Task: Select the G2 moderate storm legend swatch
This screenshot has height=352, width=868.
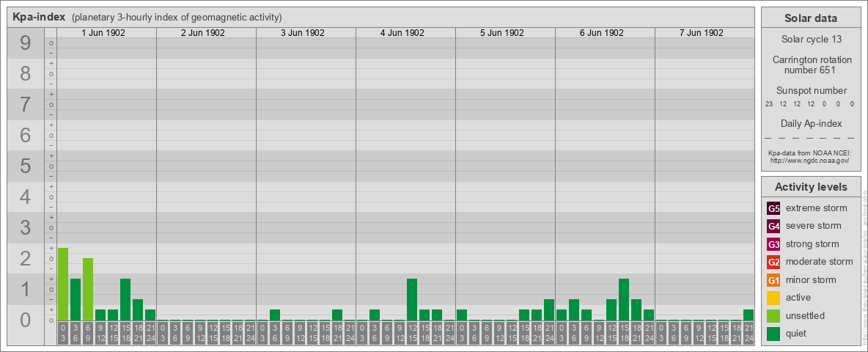Action: (x=773, y=262)
